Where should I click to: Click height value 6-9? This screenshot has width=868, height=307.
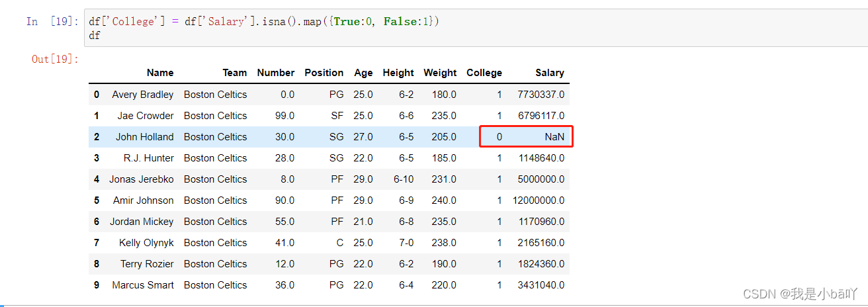(406, 200)
